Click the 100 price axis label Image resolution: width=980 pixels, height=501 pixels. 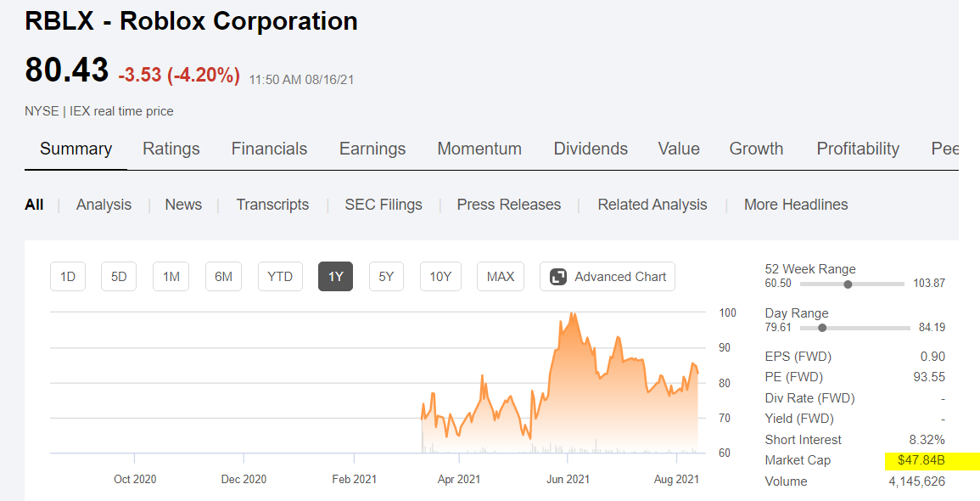pos(727,312)
